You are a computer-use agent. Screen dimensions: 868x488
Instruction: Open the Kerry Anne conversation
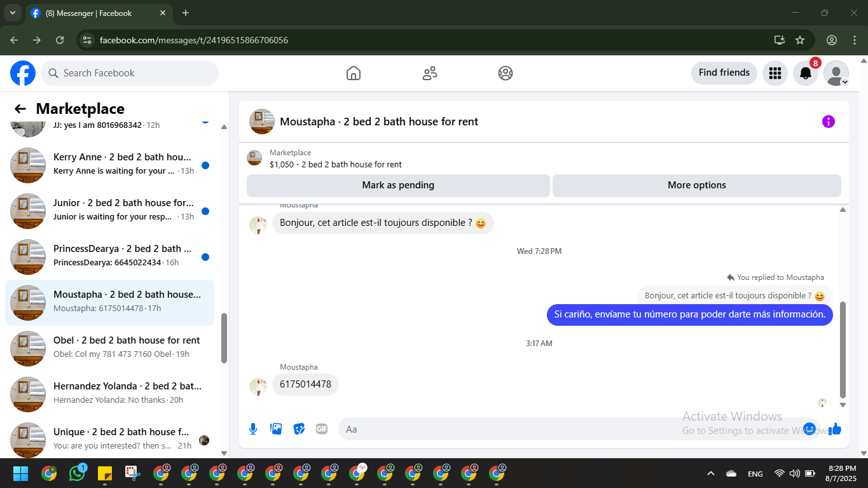coord(109,165)
